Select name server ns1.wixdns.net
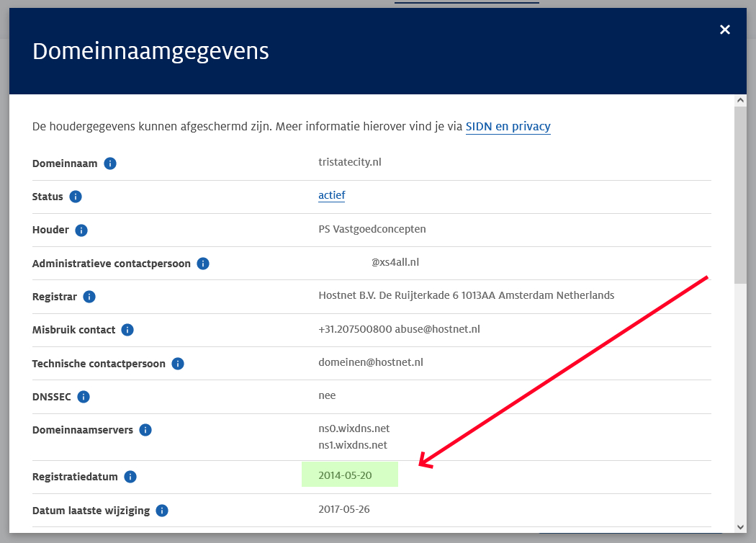The image size is (756, 543). (353, 444)
